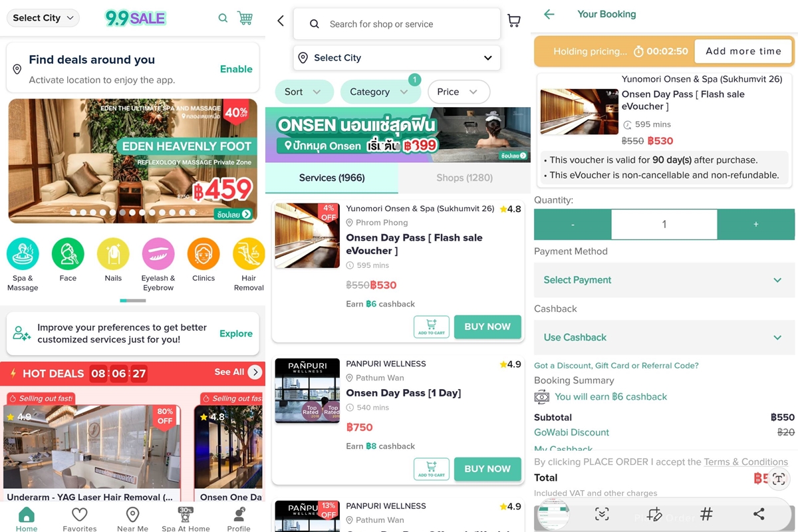Buy now the Panpuri Onsen Day Pass
Image resolution: width=798 pixels, height=532 pixels.
click(487, 469)
